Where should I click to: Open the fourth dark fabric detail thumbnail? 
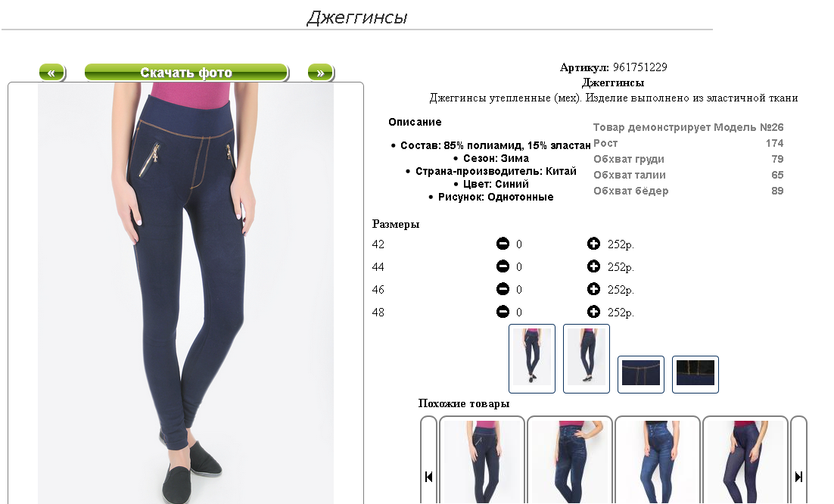[x=696, y=375]
